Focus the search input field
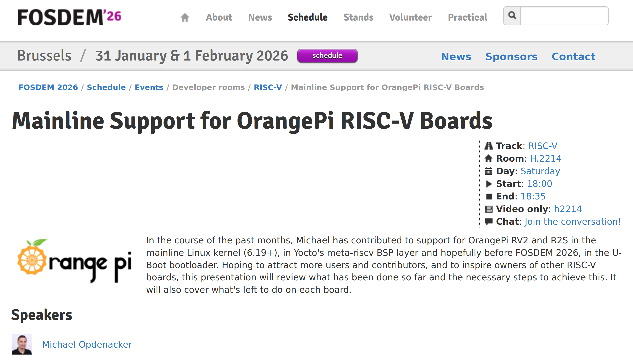633x364 pixels. coord(564,16)
